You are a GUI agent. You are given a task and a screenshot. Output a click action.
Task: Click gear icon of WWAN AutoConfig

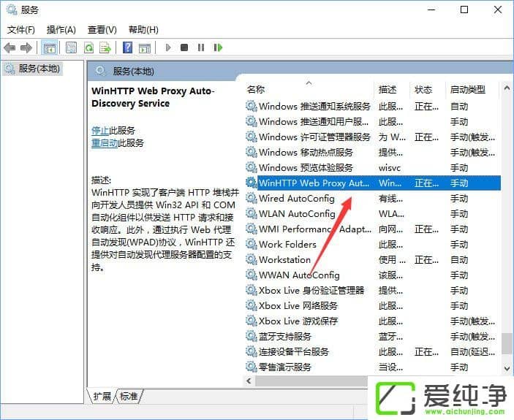click(x=252, y=275)
